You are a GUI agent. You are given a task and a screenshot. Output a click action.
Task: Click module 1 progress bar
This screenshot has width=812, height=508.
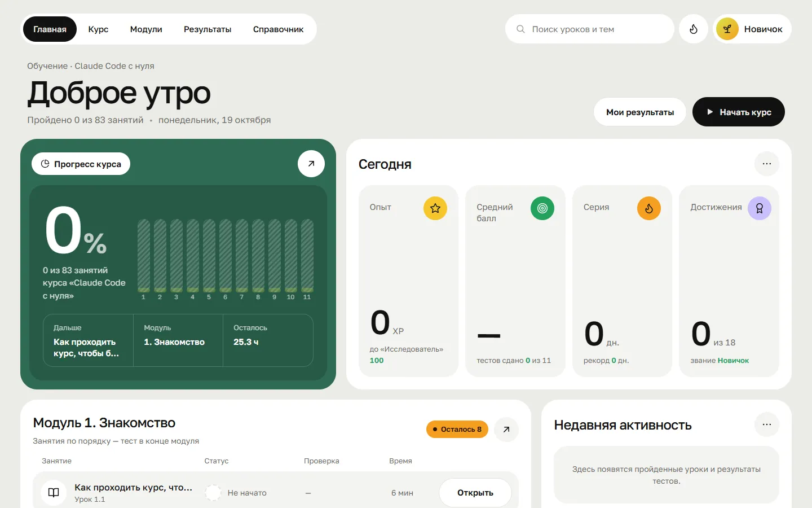144,256
